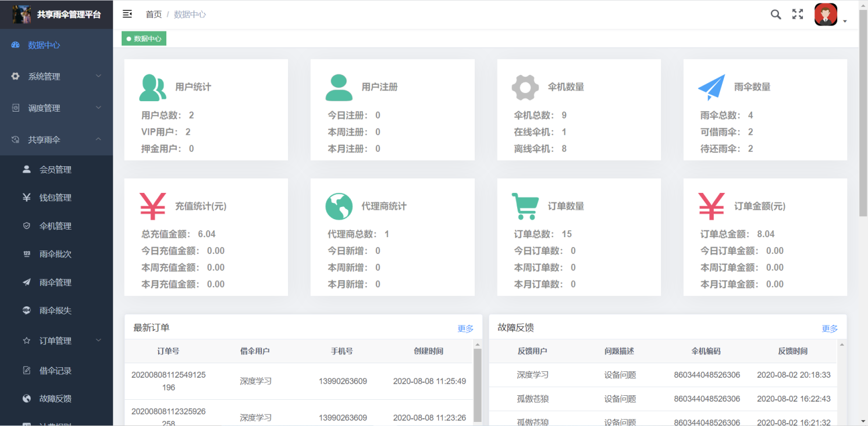Viewport: 868px width, 426px height.
Task: Click the 雨伞报失 sidebar icon
Action: [27, 310]
